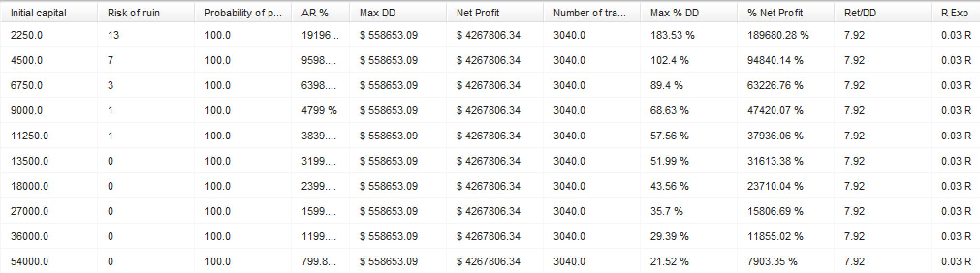Click the Ret/DD column header

click(x=882, y=13)
